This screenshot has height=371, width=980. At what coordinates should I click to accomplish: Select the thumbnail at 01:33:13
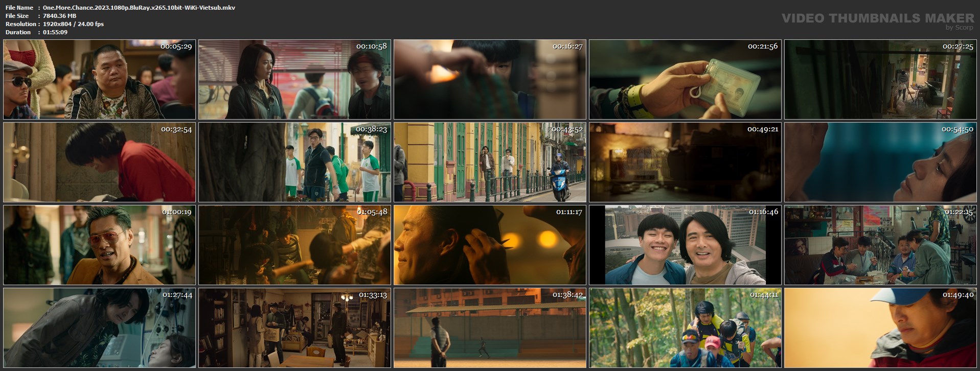(x=294, y=328)
